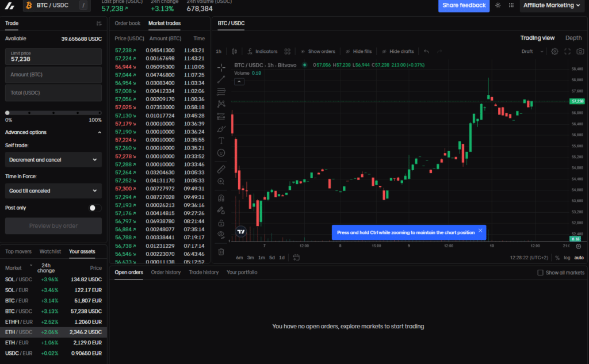The width and height of the screenshot is (589, 364).
Task: Open the BTC / USDC market selector
Action: 57,5
